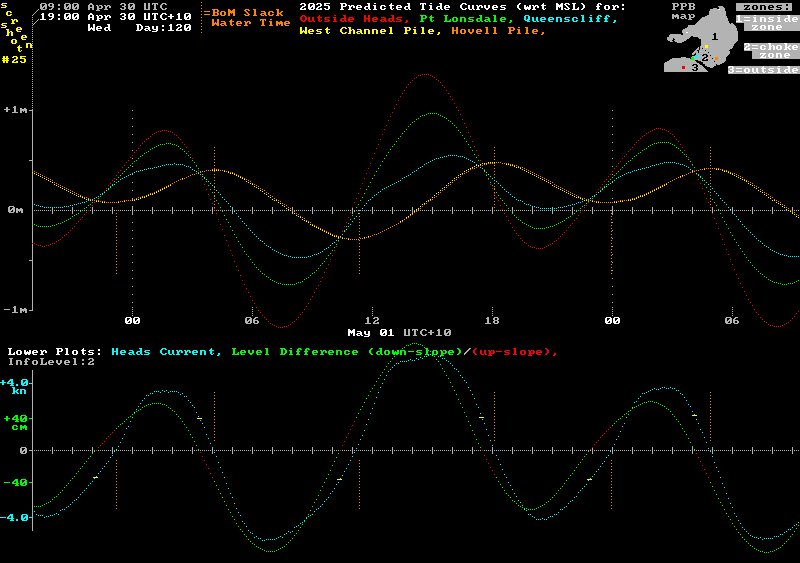Click the yellow '#25' screenshot number

(14, 60)
